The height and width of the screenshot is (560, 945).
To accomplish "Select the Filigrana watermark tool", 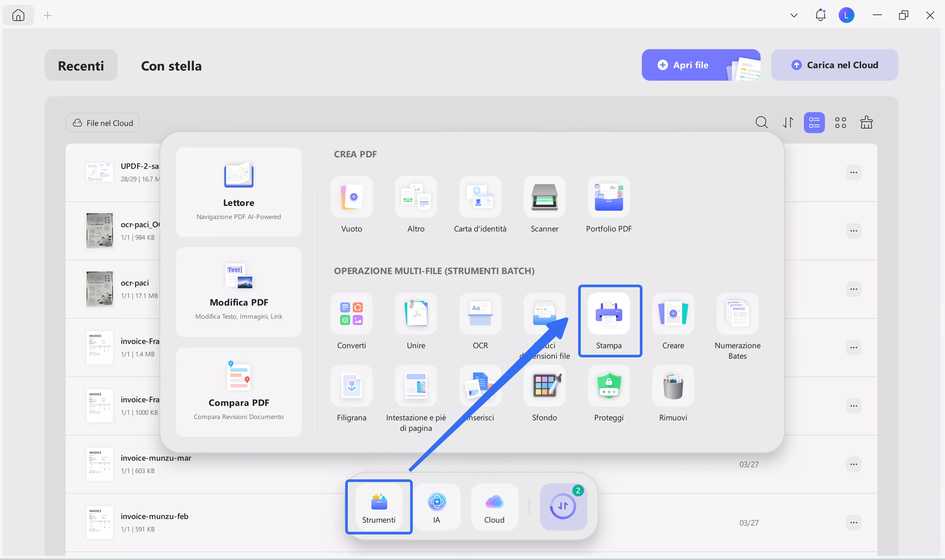I will coord(351,386).
